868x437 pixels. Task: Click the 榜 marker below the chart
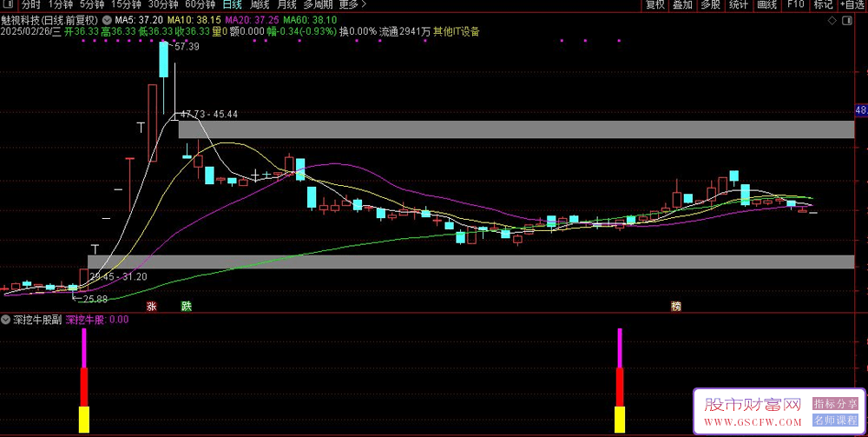pyautogui.click(x=676, y=307)
